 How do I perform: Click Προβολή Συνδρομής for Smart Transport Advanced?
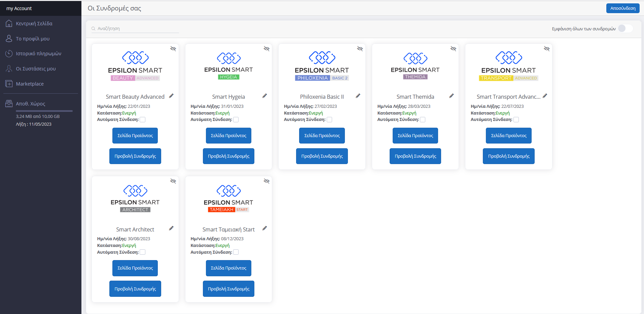[x=509, y=156]
